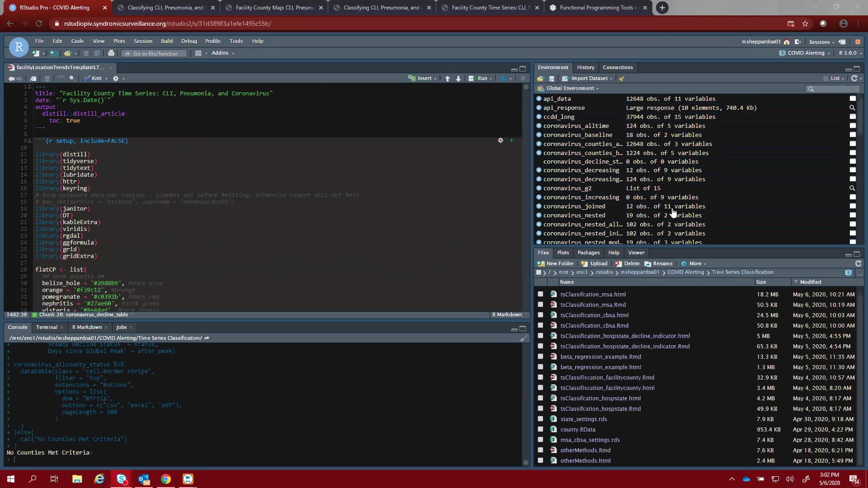Open the Code menu
This screenshot has width=868, height=488.
click(77, 41)
